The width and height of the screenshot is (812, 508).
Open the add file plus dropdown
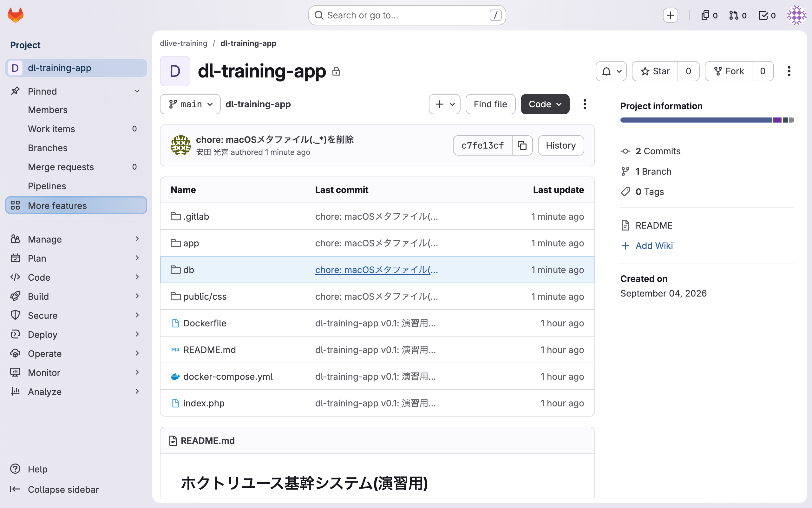445,104
